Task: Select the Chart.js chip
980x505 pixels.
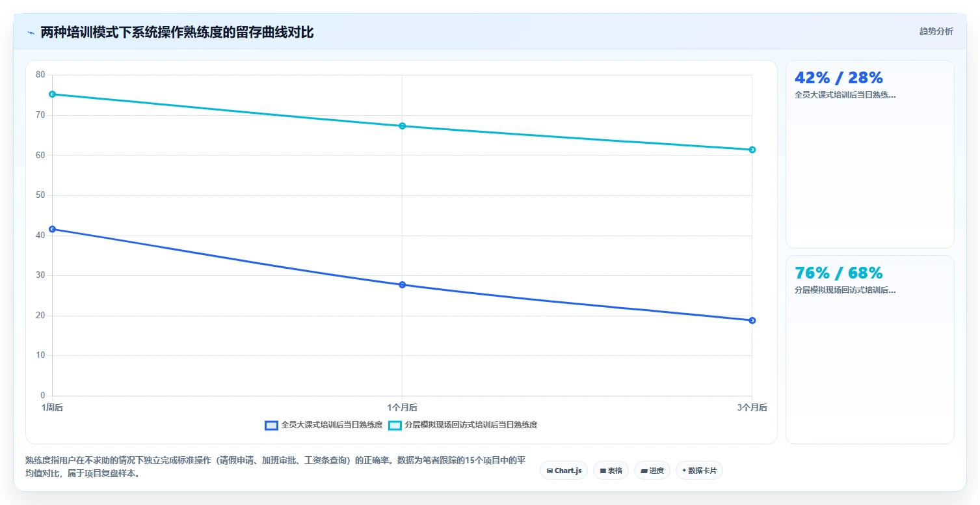Action: tap(564, 471)
